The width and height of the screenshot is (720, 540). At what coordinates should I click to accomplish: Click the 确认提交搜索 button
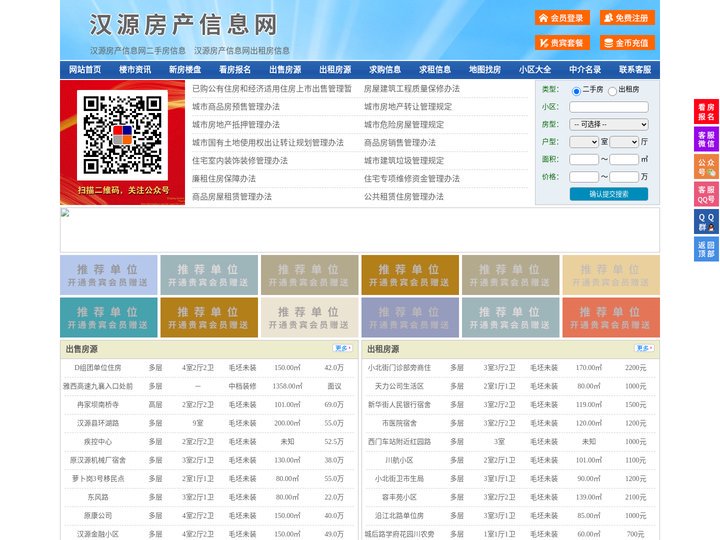tap(609, 194)
